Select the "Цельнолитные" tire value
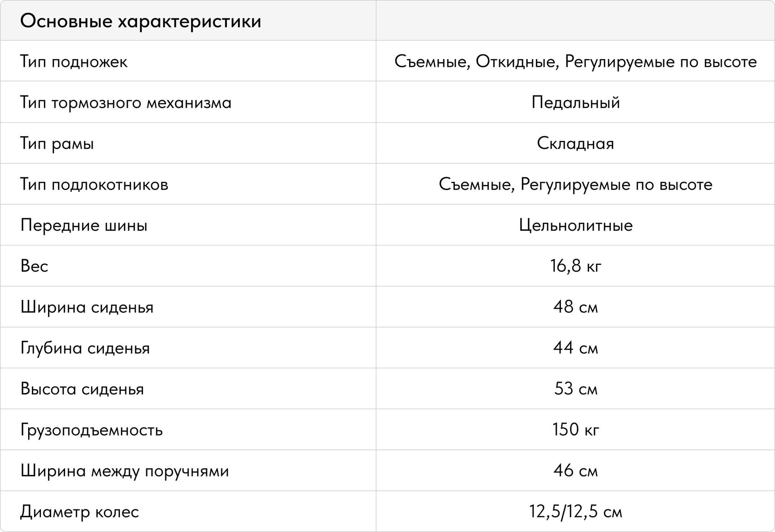Screen dimensions: 775x532 point(575,225)
